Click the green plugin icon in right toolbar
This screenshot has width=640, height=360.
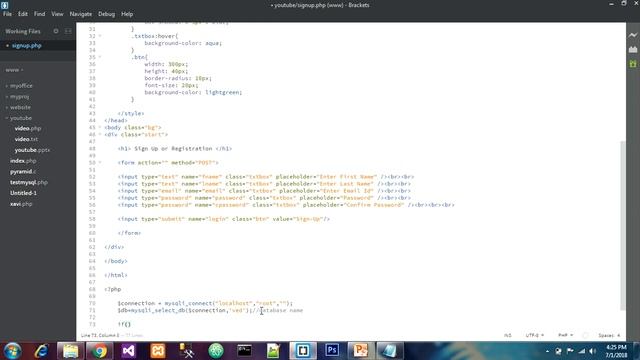633,64
